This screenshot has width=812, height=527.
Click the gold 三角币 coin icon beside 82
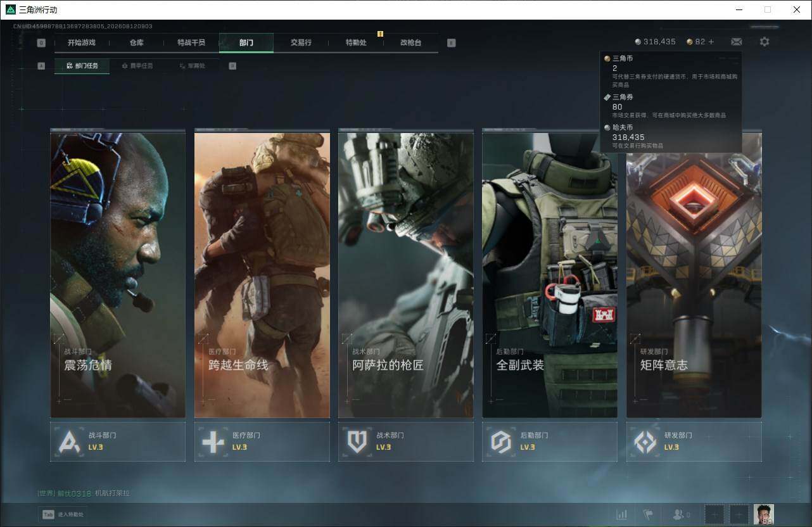click(x=690, y=42)
